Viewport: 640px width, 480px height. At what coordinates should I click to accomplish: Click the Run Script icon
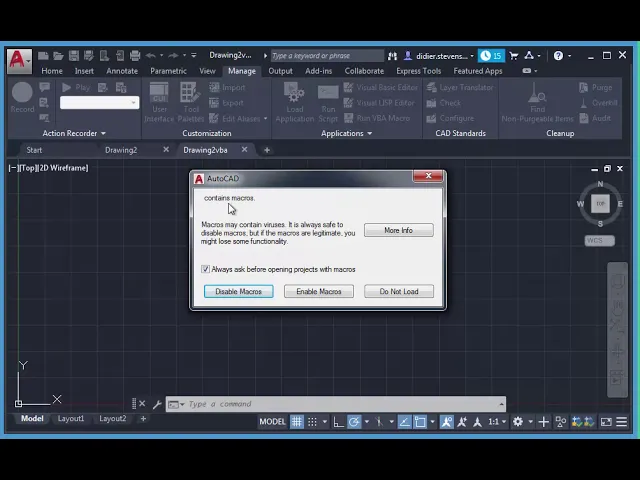328,103
